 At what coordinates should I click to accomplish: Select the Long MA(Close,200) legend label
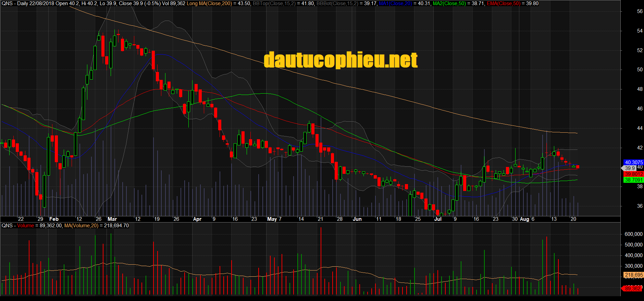coord(209,3)
